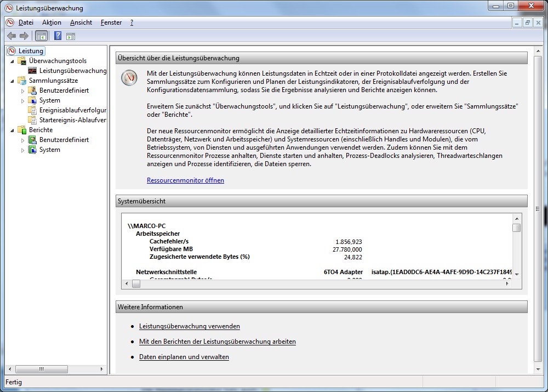The height and width of the screenshot is (392, 548).
Task: Click the Systemübersicht scroll-down arrow
Action: pyautogui.click(x=517, y=275)
